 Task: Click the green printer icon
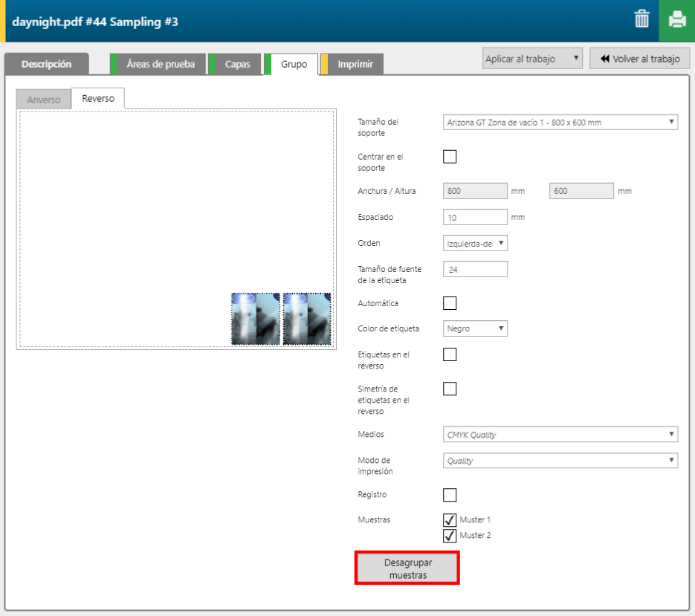click(676, 20)
